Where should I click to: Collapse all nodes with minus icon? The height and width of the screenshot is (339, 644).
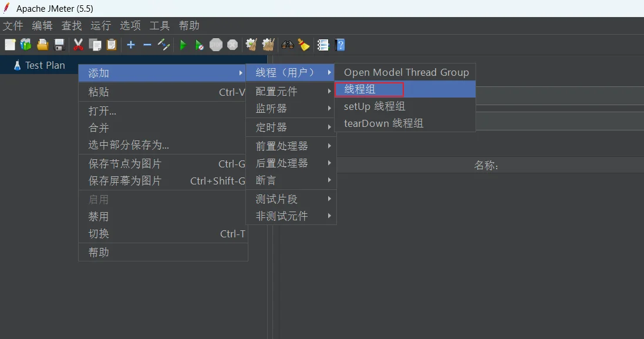147,45
